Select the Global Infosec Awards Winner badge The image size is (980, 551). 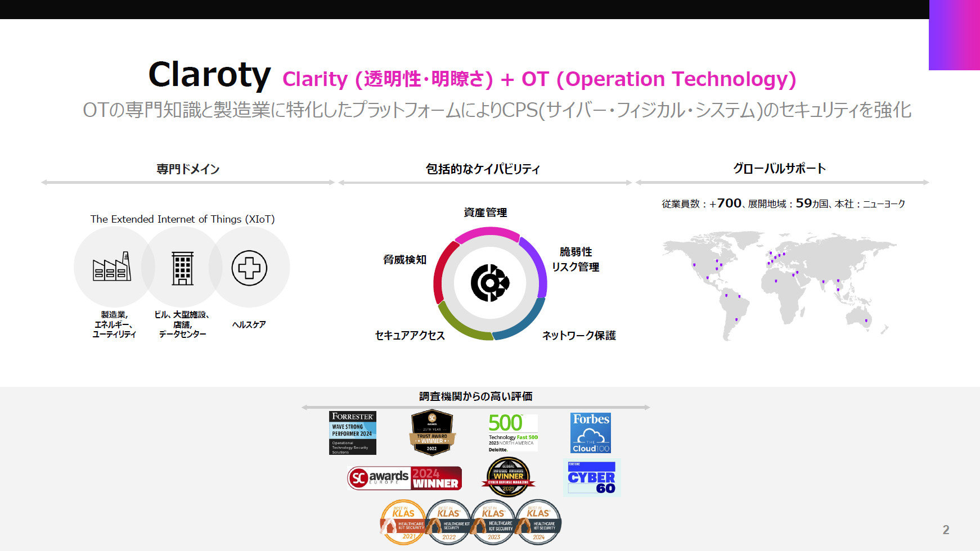(x=508, y=477)
